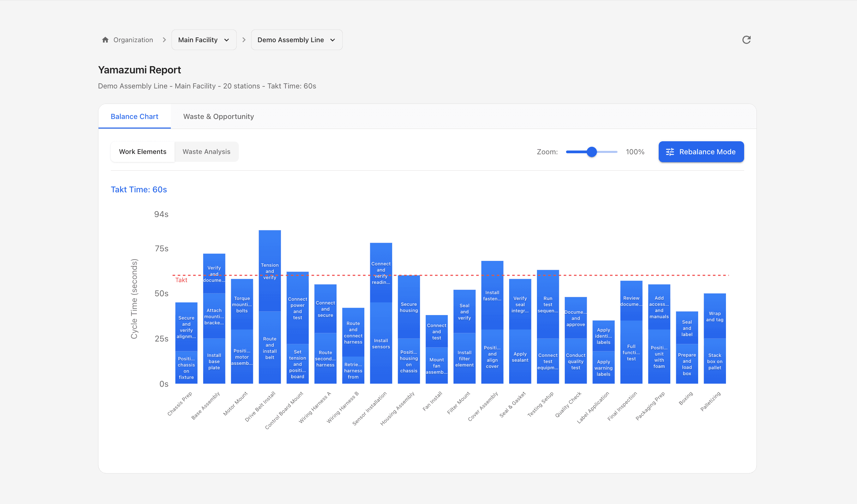Click the Zoom slider handle
The height and width of the screenshot is (504, 857).
coord(591,152)
